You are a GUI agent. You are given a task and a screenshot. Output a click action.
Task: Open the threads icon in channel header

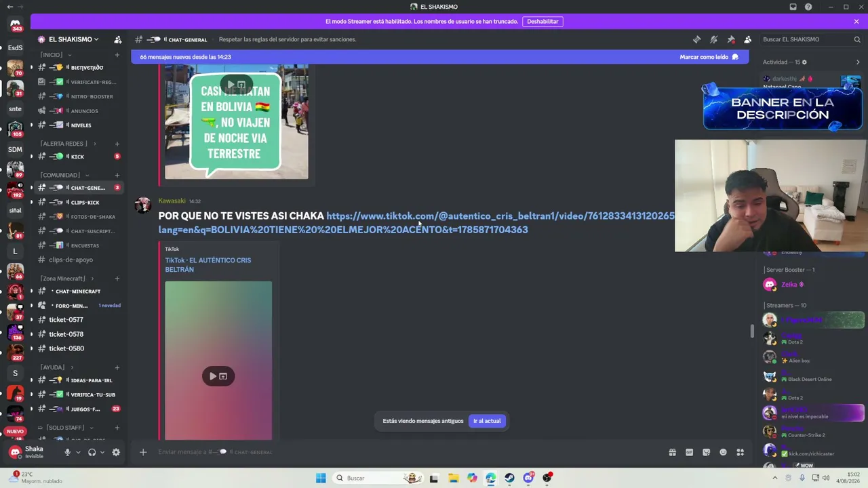click(696, 39)
